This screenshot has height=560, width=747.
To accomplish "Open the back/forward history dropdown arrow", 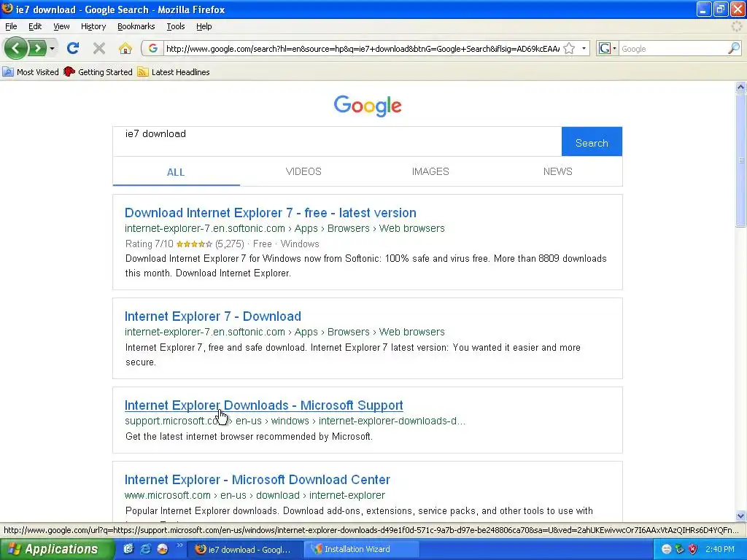I will [52, 48].
